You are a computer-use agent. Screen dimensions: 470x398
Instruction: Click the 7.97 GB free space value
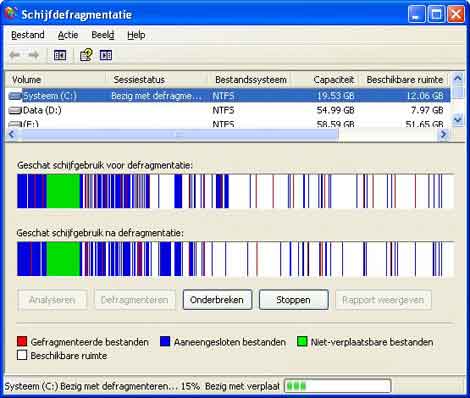[427, 110]
